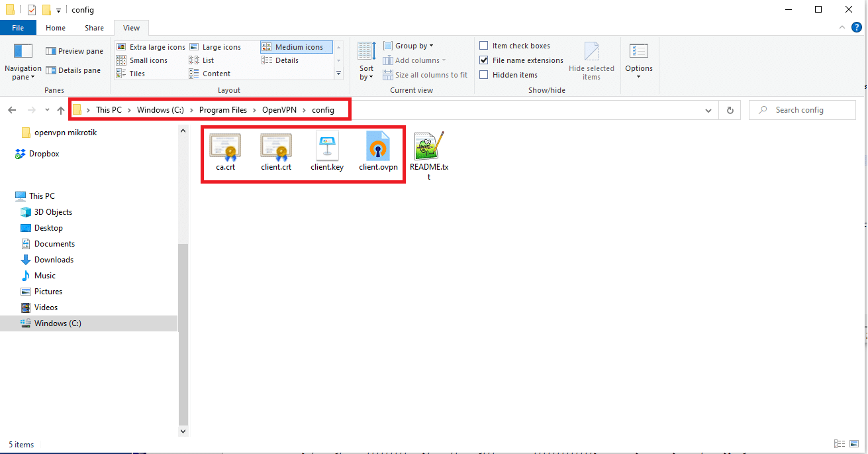Maximize the config Explorer window
The image size is (868, 454).
pyautogui.click(x=818, y=9)
